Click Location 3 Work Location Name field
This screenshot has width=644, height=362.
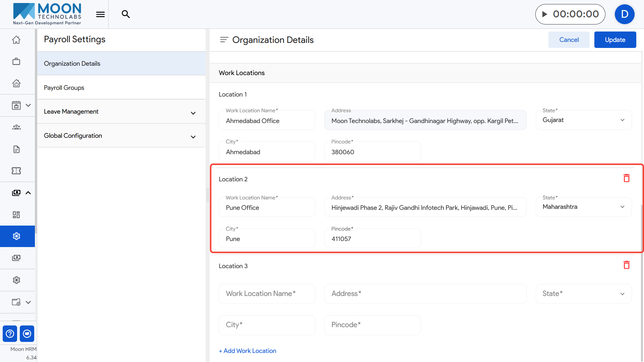tap(267, 294)
